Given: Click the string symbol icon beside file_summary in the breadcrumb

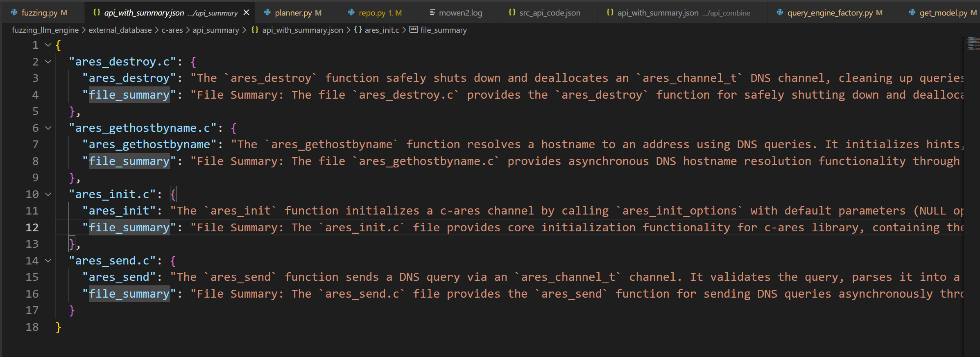Looking at the screenshot, I should (x=414, y=30).
